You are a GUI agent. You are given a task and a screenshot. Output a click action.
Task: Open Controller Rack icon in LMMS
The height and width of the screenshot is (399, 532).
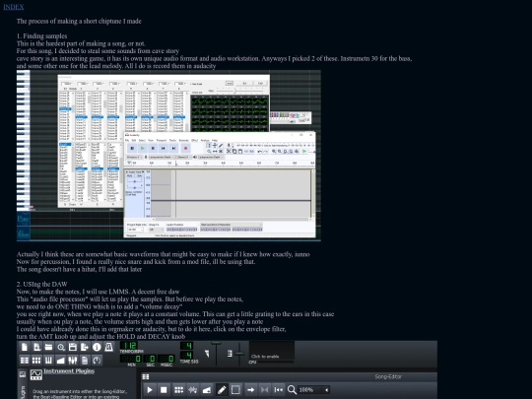pos(97,360)
